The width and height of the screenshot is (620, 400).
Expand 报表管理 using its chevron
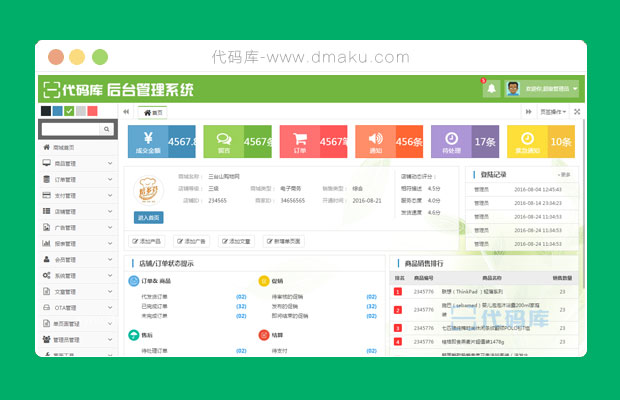[110, 243]
